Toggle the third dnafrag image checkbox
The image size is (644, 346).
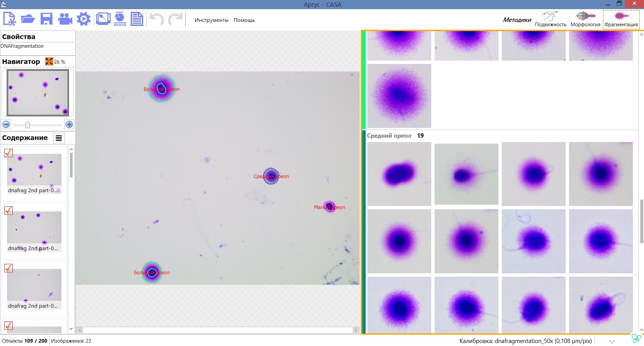[8, 268]
